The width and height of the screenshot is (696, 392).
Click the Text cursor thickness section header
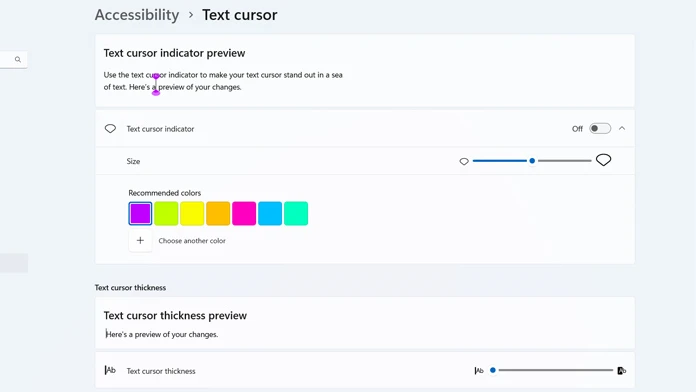[130, 288]
